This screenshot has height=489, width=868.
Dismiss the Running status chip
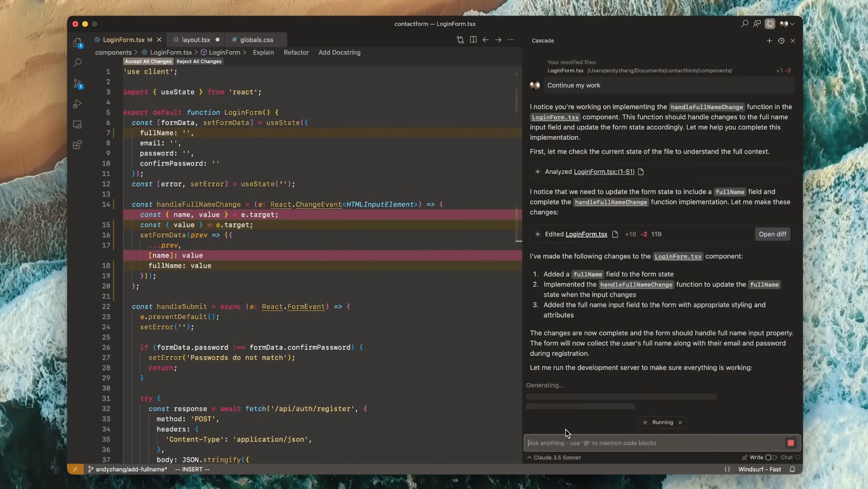pos(680,423)
